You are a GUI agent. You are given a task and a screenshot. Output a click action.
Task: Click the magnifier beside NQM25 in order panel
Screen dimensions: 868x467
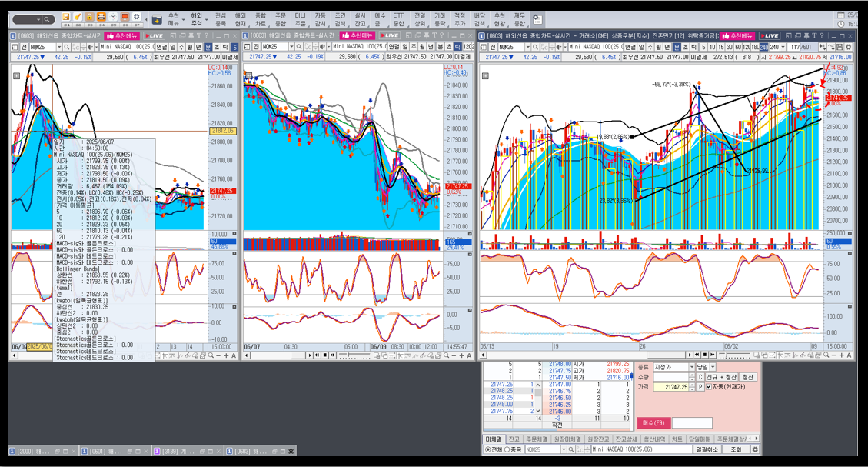coord(570,449)
